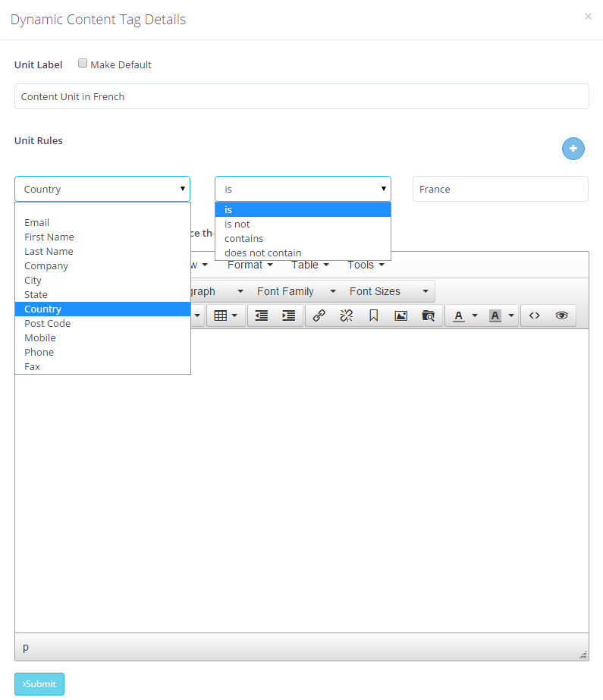The width and height of the screenshot is (603, 700).
Task: Expand the Font Sizes dropdown
Action: point(388,291)
